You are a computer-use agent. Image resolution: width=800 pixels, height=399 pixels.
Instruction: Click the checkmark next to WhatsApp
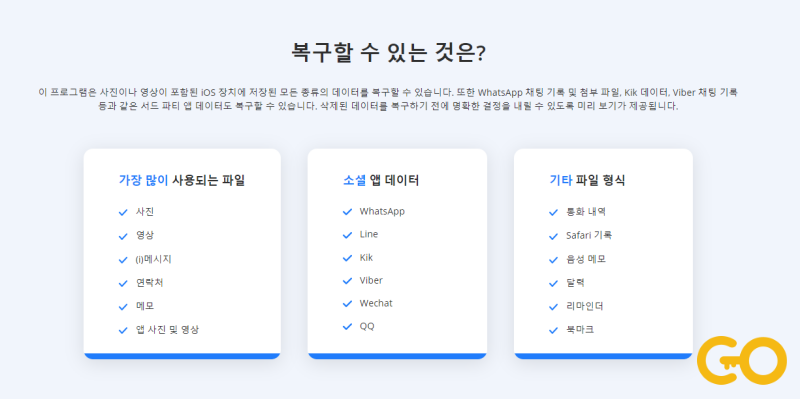(x=347, y=211)
